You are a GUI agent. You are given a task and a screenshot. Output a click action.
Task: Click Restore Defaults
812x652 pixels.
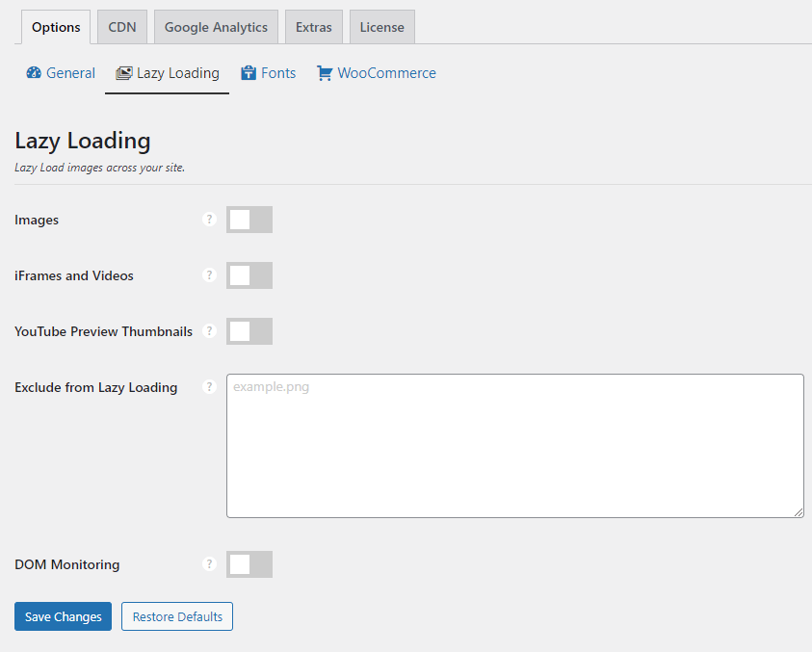click(x=176, y=616)
